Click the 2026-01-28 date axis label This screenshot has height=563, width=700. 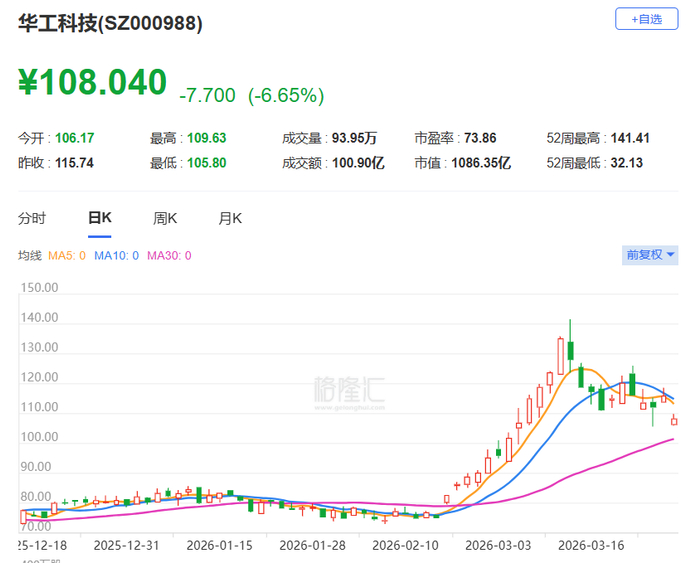coord(312,546)
